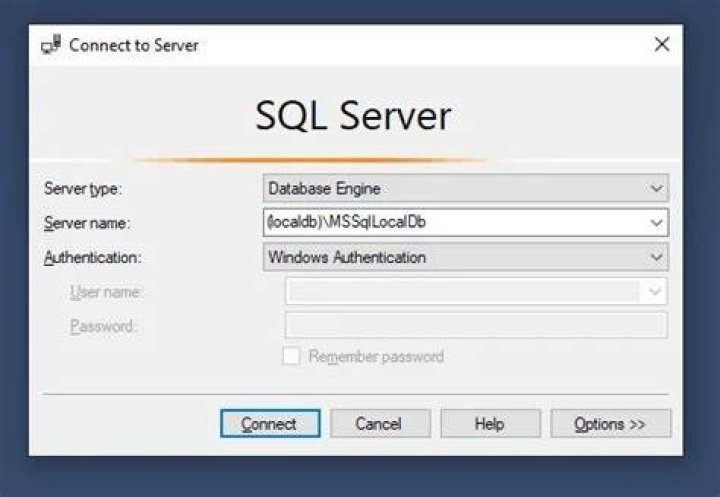The width and height of the screenshot is (720, 497).
Task: Open Help for the connection dialog
Action: pos(490,424)
